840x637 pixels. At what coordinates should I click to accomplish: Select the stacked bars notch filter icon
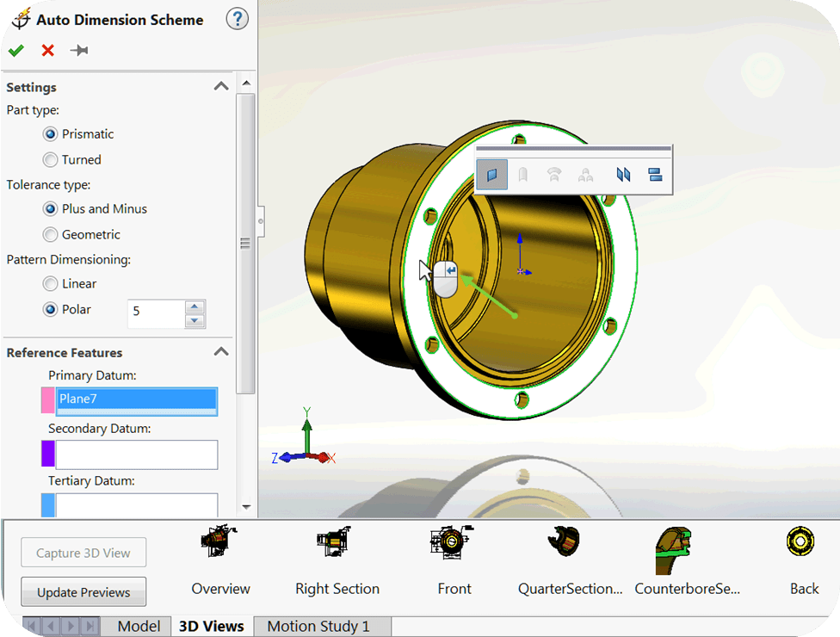point(655,175)
